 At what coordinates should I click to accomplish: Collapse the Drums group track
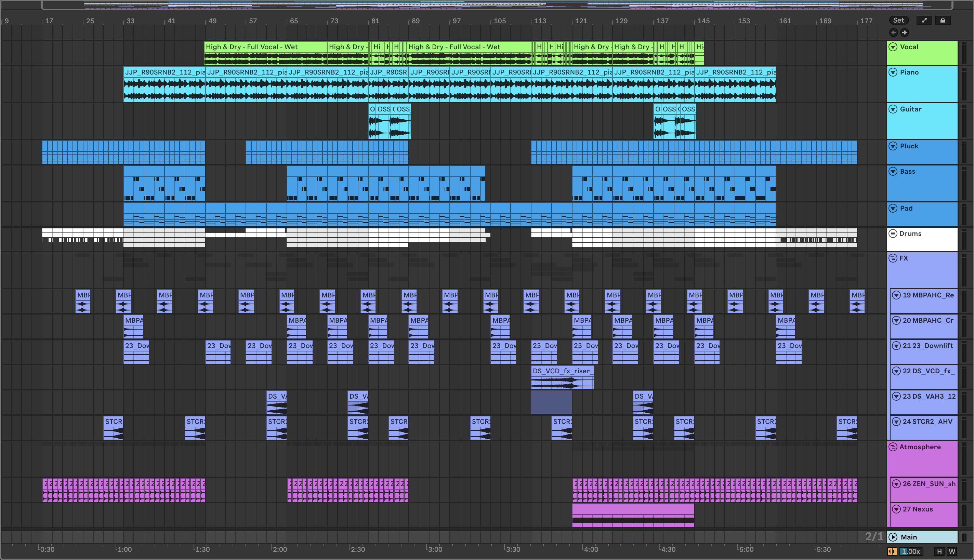(x=893, y=234)
